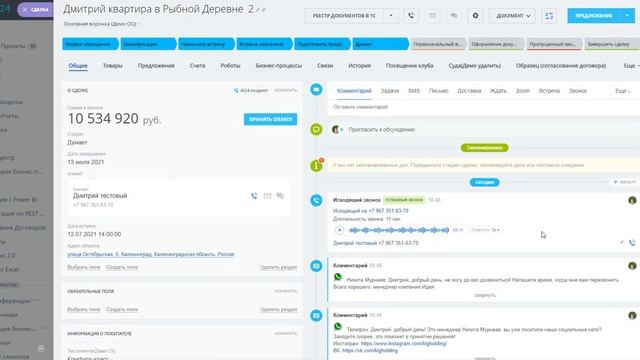Click the call-back phone icon in call entry
Viewport: 640px width, 360px height.
coord(632,242)
